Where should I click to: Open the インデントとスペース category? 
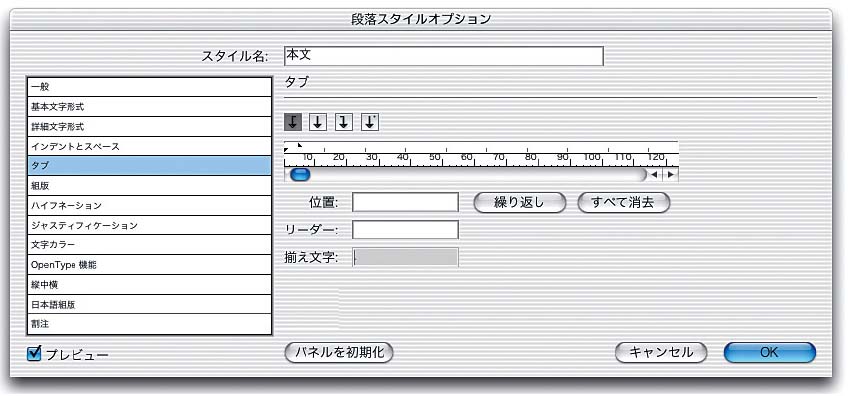pos(149,146)
